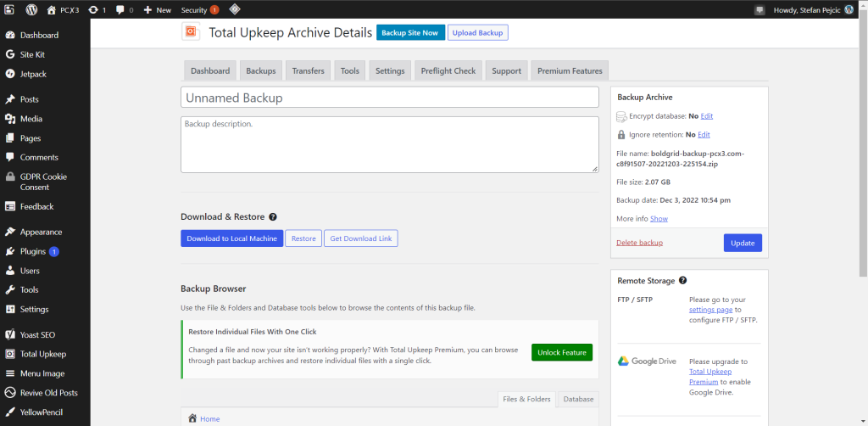Click help icon next to Remote Storage
The width and height of the screenshot is (868, 426).
(683, 280)
